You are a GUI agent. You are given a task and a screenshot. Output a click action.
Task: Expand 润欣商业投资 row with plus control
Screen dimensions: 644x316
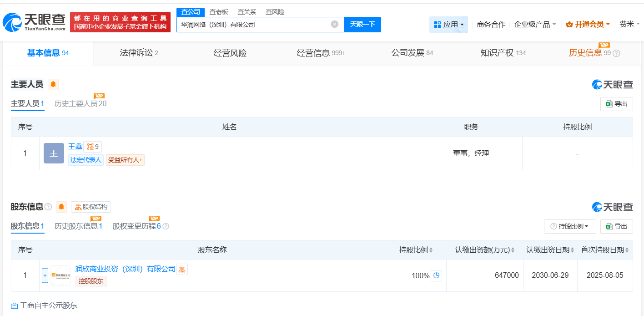45,275
